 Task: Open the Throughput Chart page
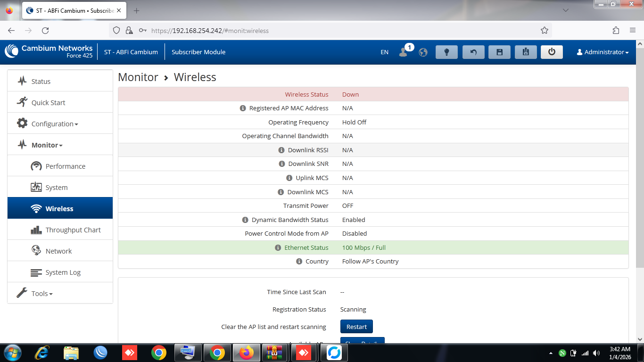tap(73, 230)
